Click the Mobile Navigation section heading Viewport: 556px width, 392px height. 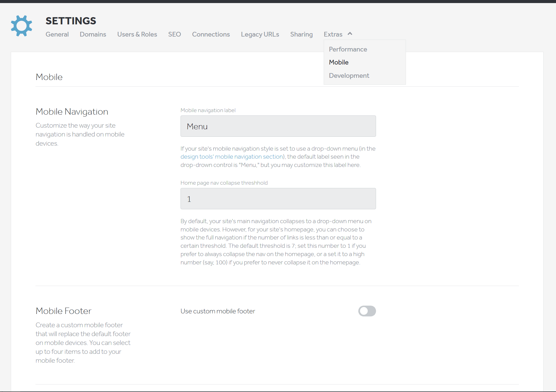(72, 112)
